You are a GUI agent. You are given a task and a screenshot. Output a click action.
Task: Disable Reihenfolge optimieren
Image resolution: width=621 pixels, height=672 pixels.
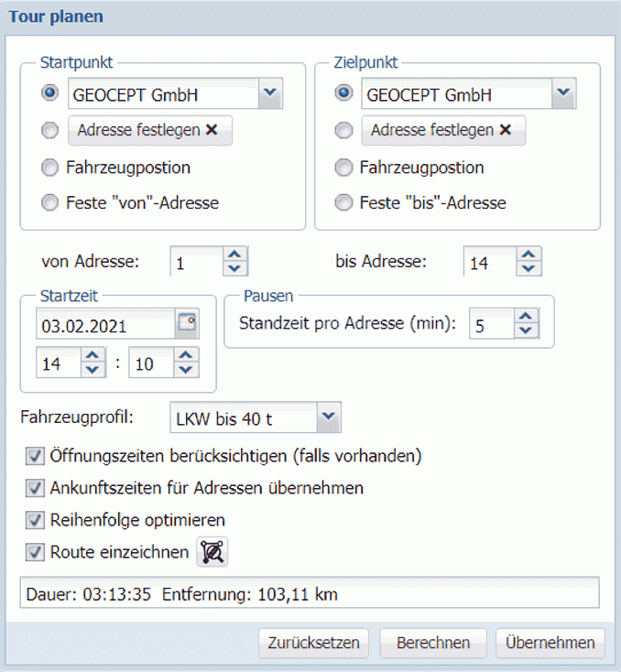click(x=36, y=520)
